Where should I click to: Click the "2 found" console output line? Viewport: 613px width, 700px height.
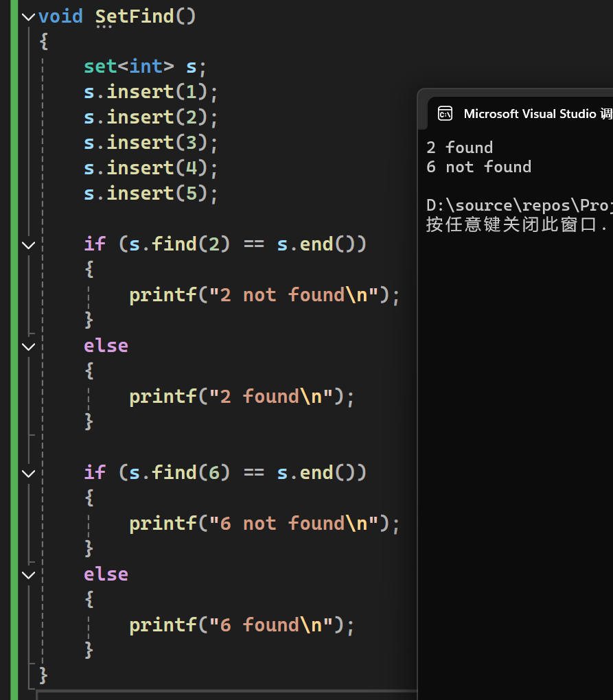coord(459,148)
